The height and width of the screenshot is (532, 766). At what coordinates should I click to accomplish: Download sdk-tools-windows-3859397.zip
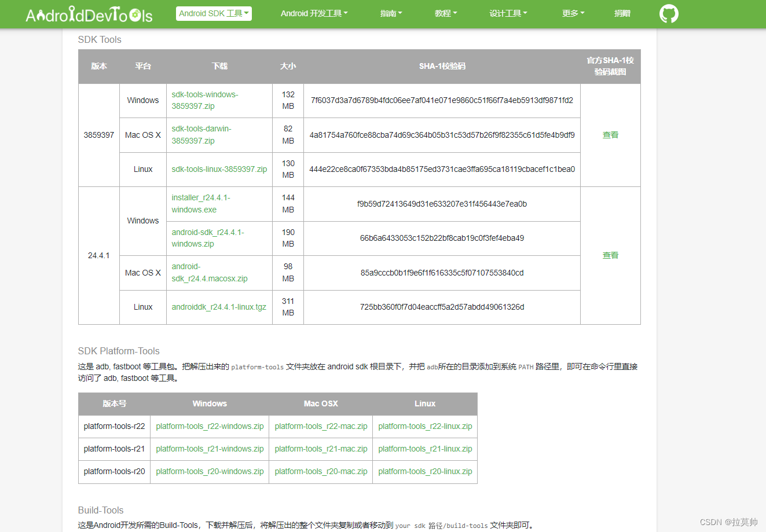[x=205, y=100]
